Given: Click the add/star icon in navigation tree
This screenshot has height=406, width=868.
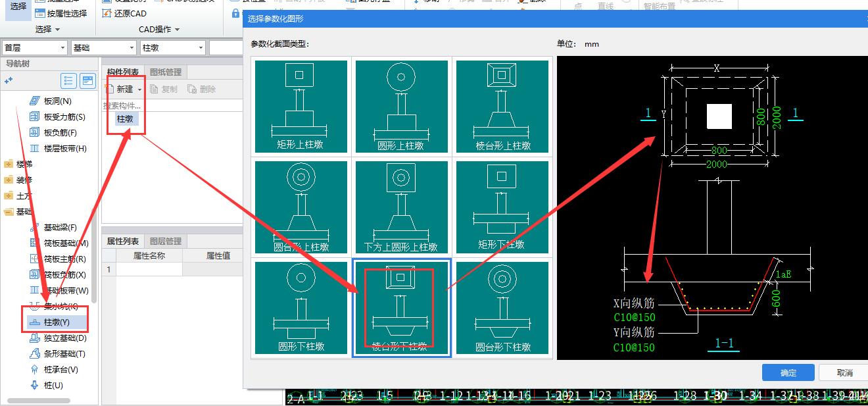Looking at the screenshot, I should 9,80.
